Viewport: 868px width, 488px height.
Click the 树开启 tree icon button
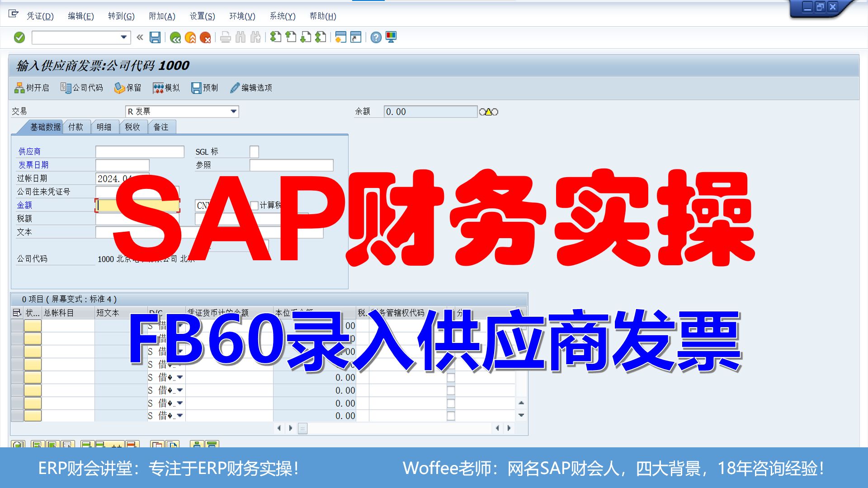[32, 88]
